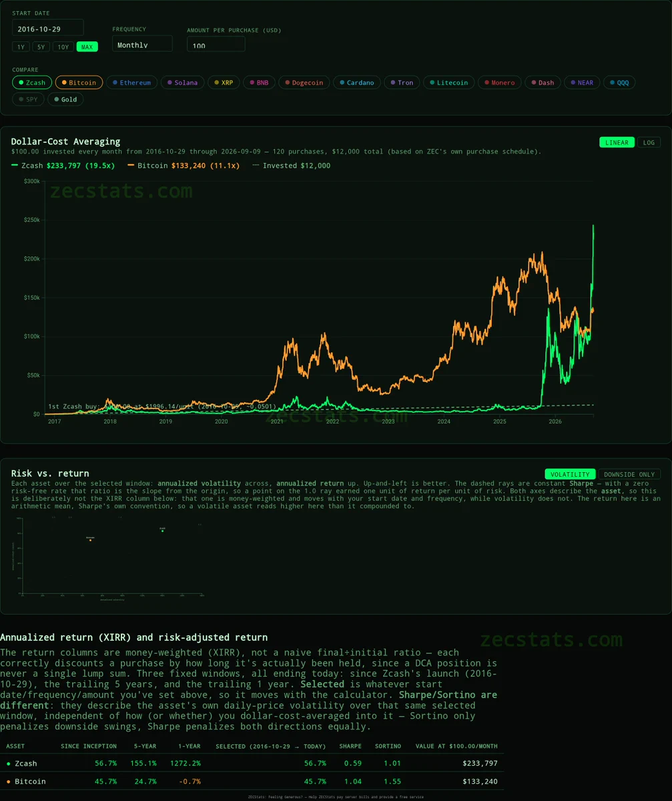This screenshot has width=672, height=801.
Task: Click the start date field 2016-10-29
Action: coord(48,27)
